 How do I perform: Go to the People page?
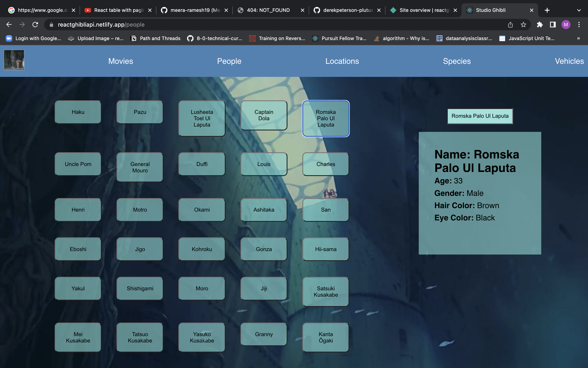pyautogui.click(x=229, y=61)
